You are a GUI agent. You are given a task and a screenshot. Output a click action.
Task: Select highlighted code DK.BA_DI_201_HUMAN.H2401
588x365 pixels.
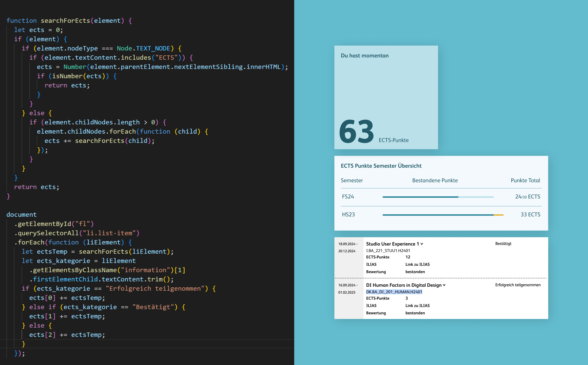(394, 292)
